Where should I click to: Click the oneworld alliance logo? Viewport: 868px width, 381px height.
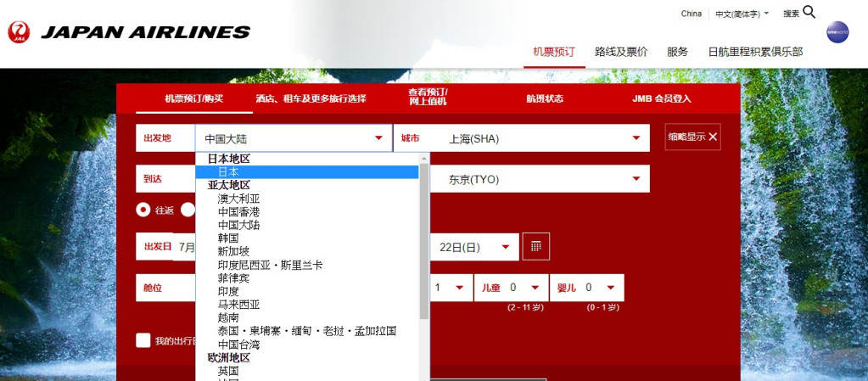click(x=837, y=32)
